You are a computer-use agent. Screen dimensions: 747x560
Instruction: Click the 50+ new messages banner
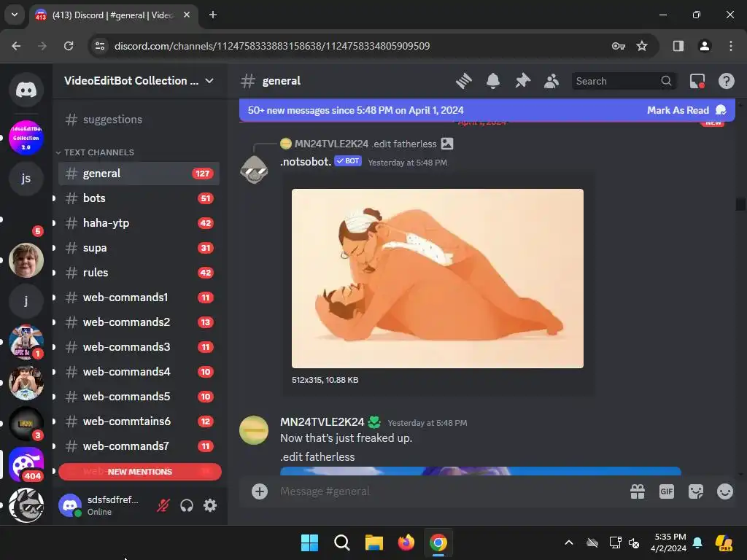(x=487, y=110)
